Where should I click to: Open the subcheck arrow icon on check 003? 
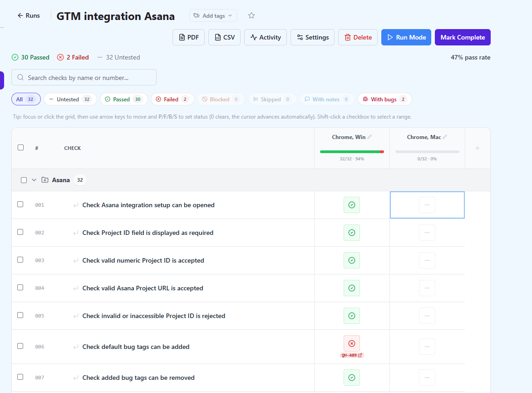point(76,260)
